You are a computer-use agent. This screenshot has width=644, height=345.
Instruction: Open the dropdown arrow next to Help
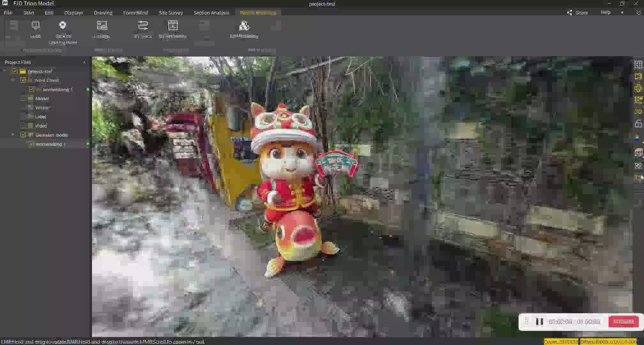tap(622, 12)
